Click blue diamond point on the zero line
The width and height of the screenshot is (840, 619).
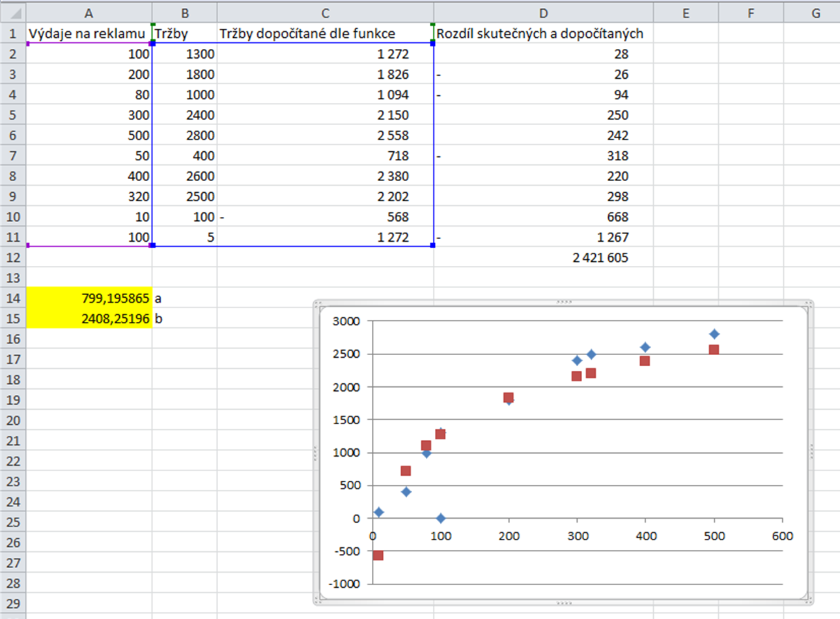pos(441,519)
